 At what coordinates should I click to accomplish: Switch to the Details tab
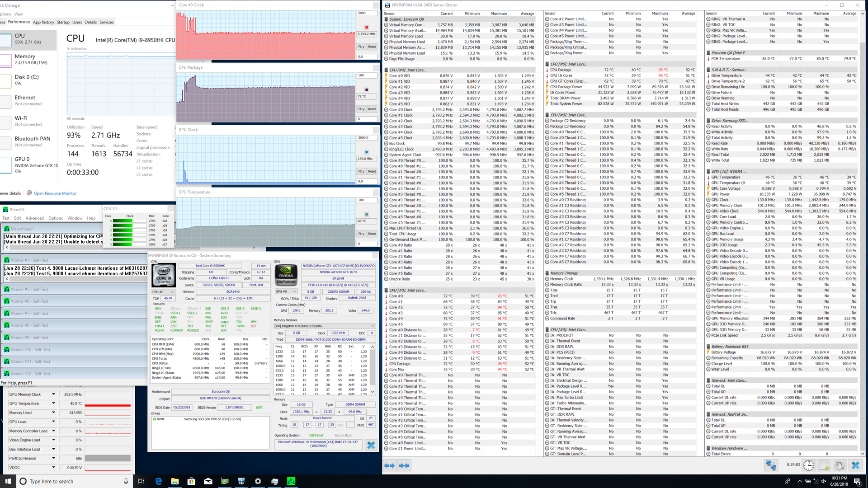pyautogui.click(x=90, y=22)
